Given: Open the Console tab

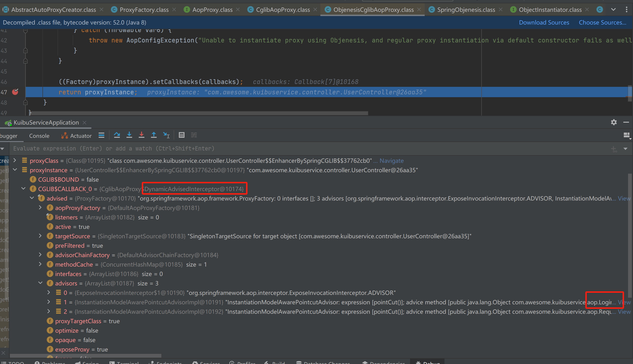Looking at the screenshot, I should pos(39,136).
